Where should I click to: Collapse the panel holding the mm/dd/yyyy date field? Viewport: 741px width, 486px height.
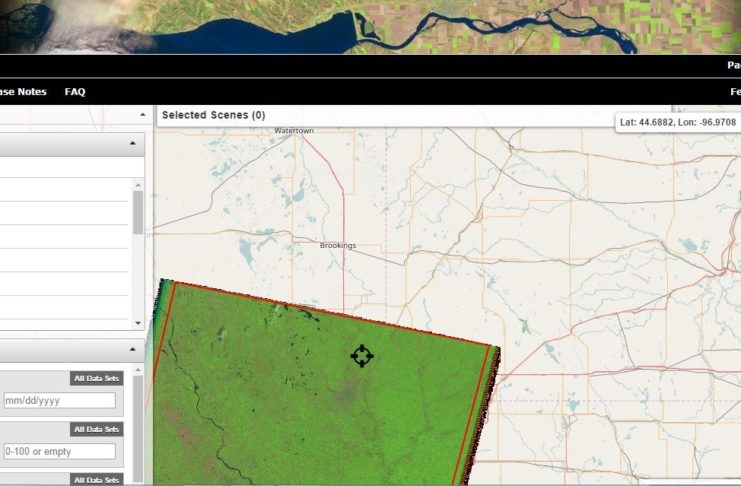(133, 350)
